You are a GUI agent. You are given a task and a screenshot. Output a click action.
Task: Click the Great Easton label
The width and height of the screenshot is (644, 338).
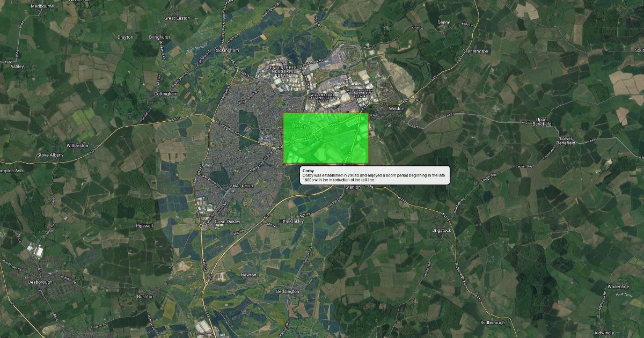[x=177, y=18]
